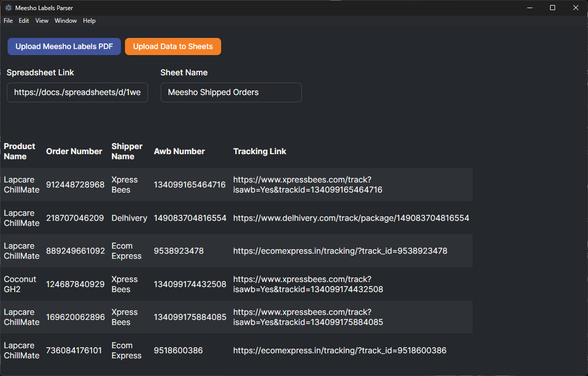Click the Sheet Name label
Screen dimensions: 588x376
[184, 73]
